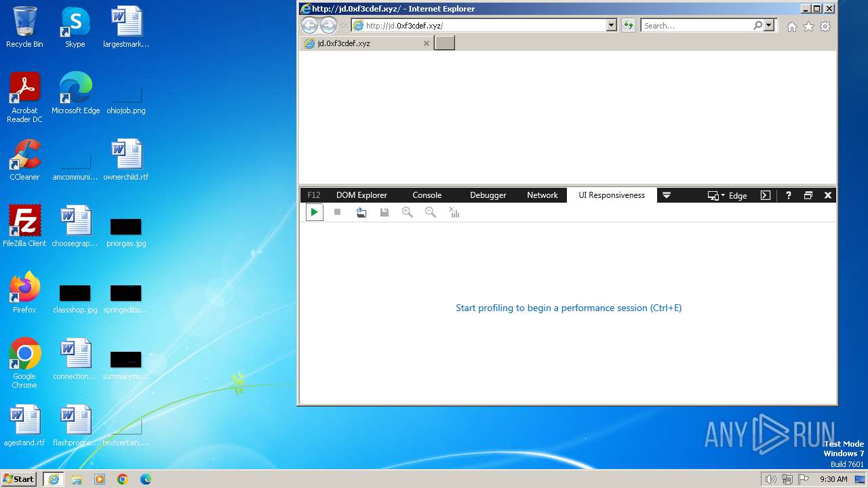Viewport: 868px width, 488px height.
Task: Select the UI Responsiveness tab
Action: [x=612, y=195]
